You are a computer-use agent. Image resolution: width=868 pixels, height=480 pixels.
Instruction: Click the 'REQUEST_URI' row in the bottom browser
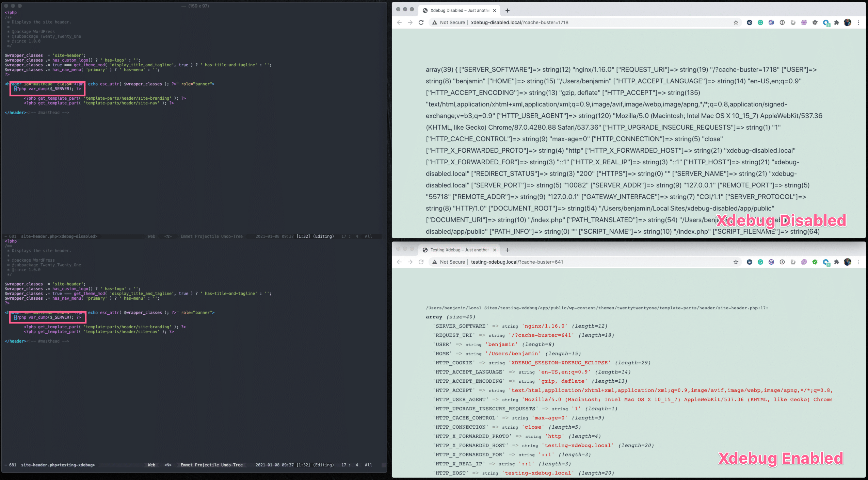(x=523, y=335)
